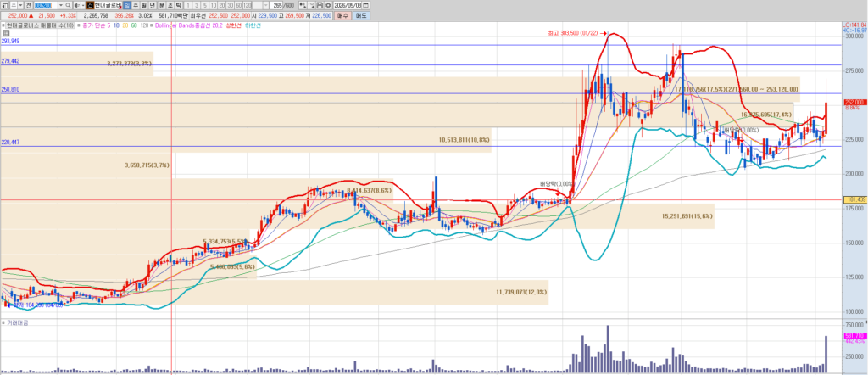The image size is (868, 375).
Task: Select the 5 interval button
Action: click(x=205, y=5)
